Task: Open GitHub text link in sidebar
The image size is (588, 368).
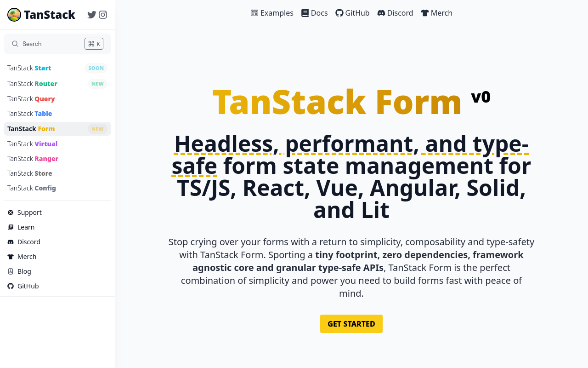Action: click(28, 286)
